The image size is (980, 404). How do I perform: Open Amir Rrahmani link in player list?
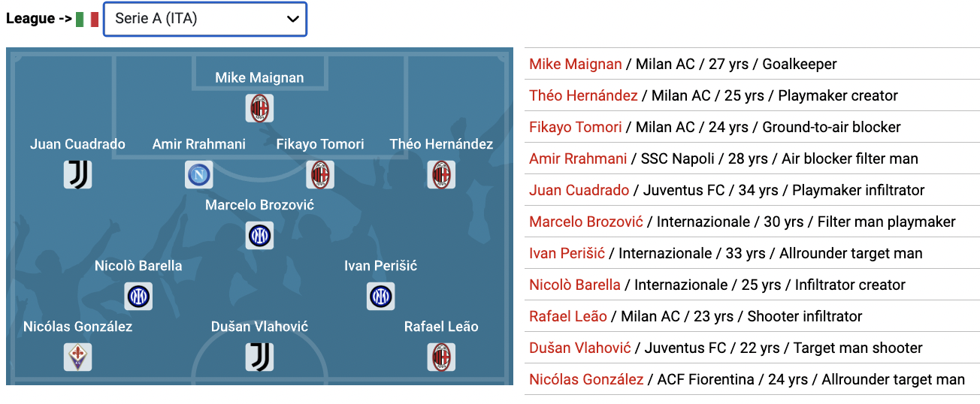tap(578, 158)
